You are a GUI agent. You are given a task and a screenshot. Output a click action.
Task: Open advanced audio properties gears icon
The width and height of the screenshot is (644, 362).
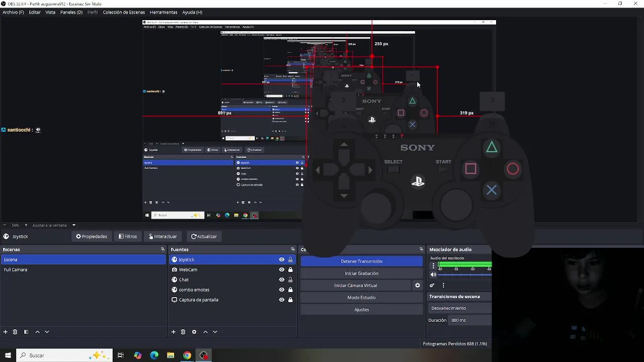click(x=432, y=286)
